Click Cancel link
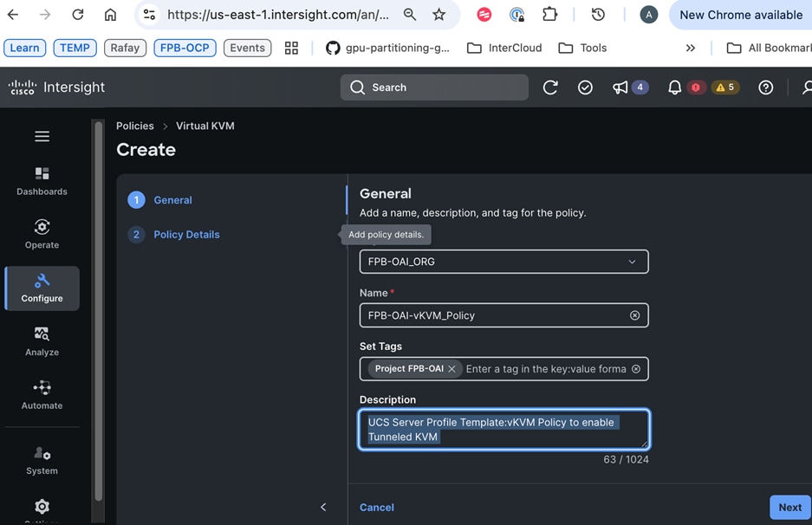The image size is (812, 525). 376,508
